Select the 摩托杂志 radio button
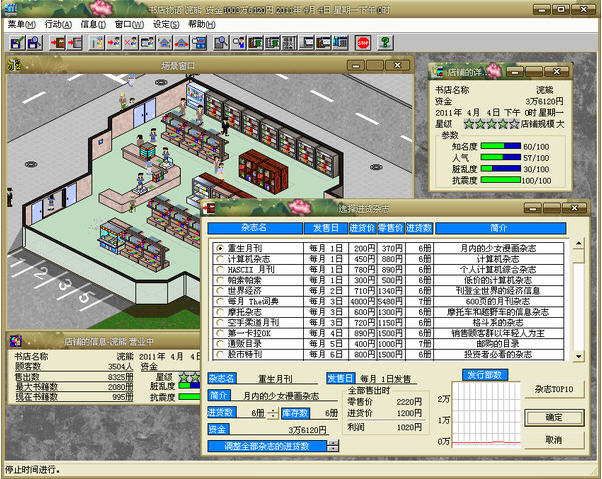Screen dimensions: 602x479 click(x=220, y=312)
